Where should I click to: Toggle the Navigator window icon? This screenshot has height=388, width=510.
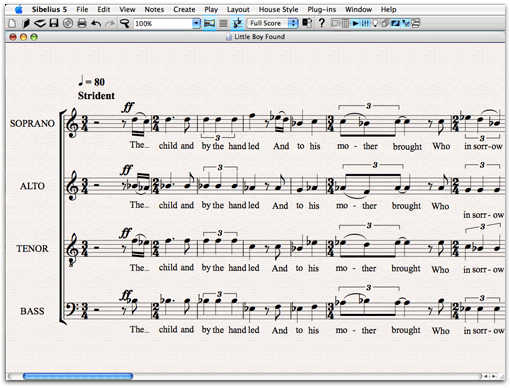(x=335, y=24)
